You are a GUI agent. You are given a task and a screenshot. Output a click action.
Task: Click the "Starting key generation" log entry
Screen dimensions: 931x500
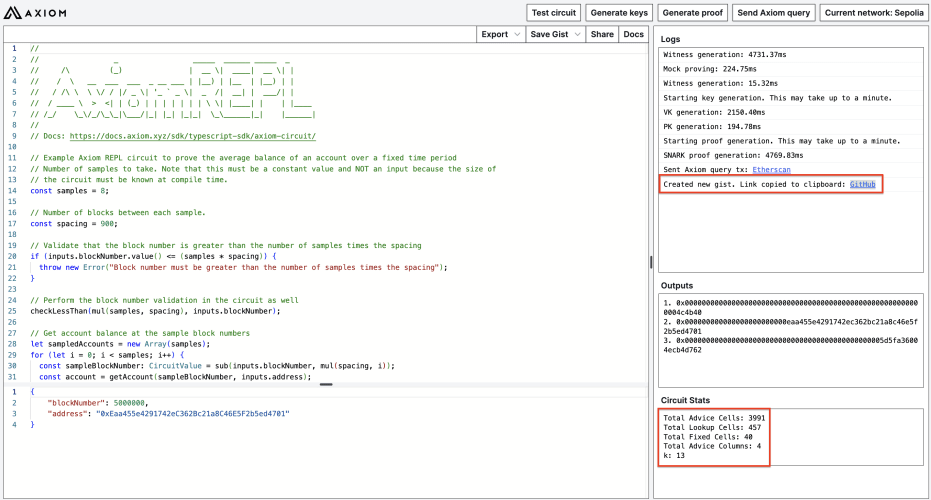click(x=777, y=98)
